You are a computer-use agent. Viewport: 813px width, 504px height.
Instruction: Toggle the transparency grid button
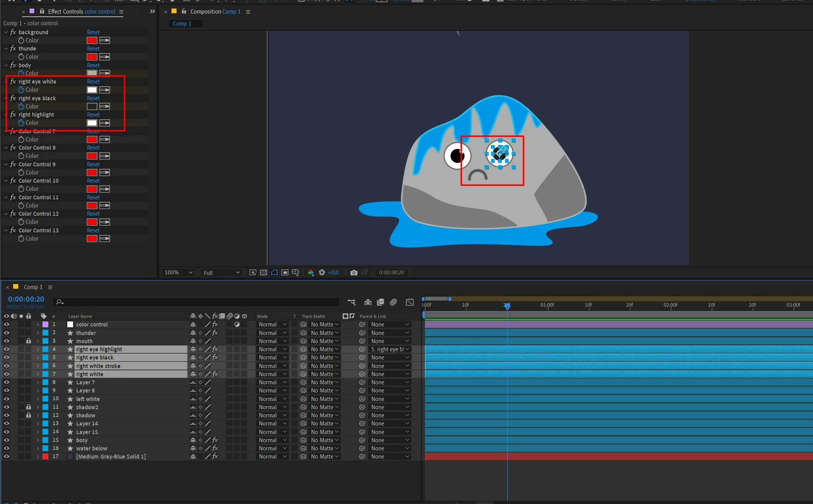click(x=263, y=272)
